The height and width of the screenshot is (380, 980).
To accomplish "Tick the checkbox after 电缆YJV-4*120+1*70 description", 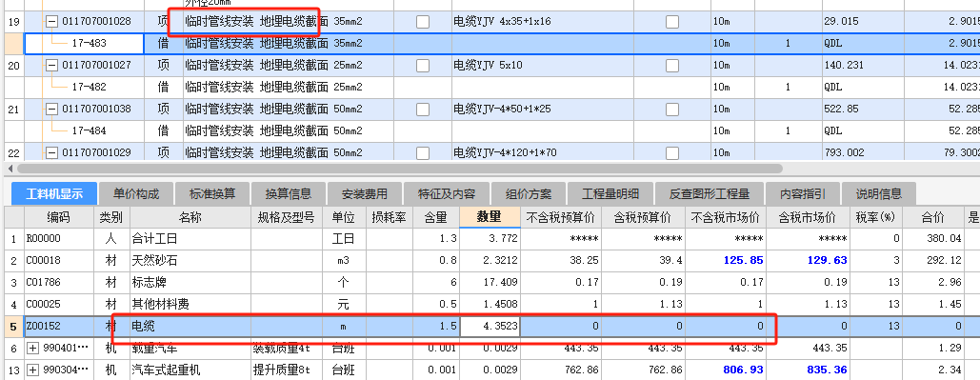I will 672,152.
